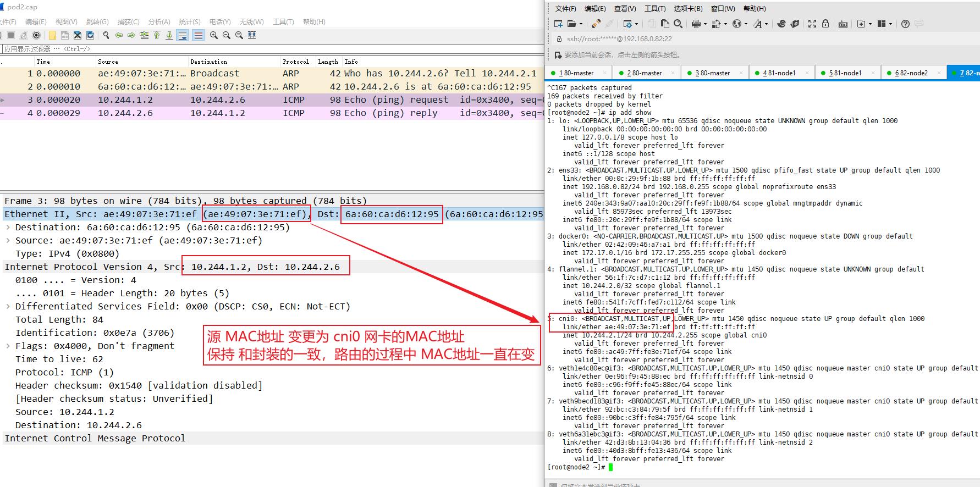Image resolution: width=980 pixels, height=487 pixels.
Task: Open the font icon dropdown arrow
Action: [766, 24]
